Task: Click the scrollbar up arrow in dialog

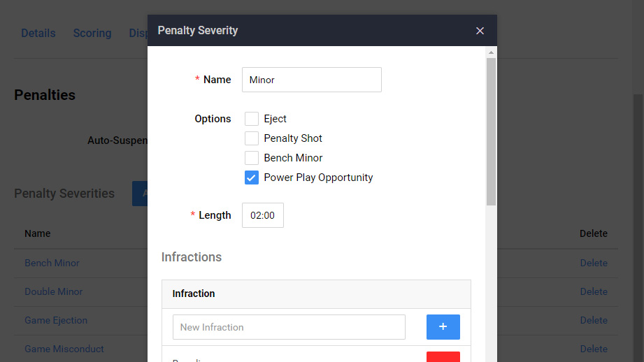Action: (x=491, y=52)
